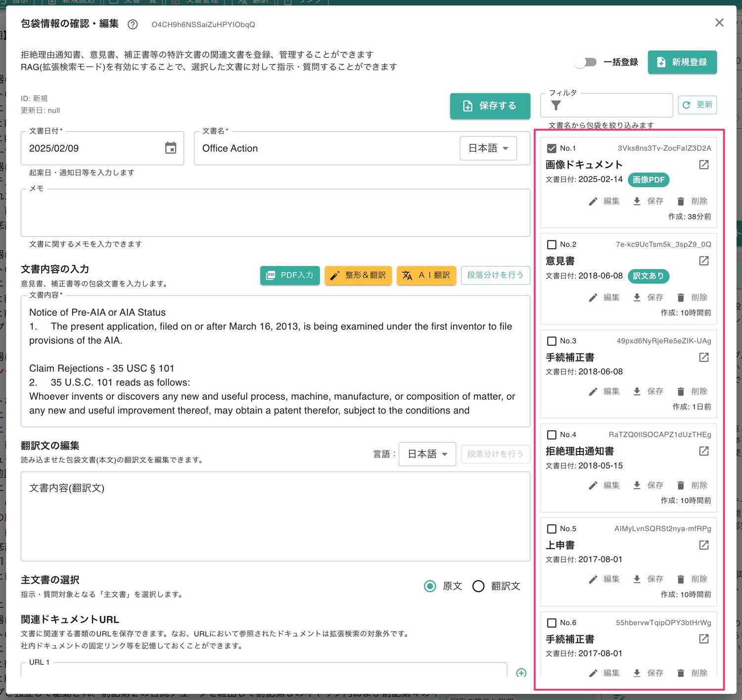Check the No.4 拒絶理由通知書 checkbox
Screen dimensions: 742x700
[552, 435]
